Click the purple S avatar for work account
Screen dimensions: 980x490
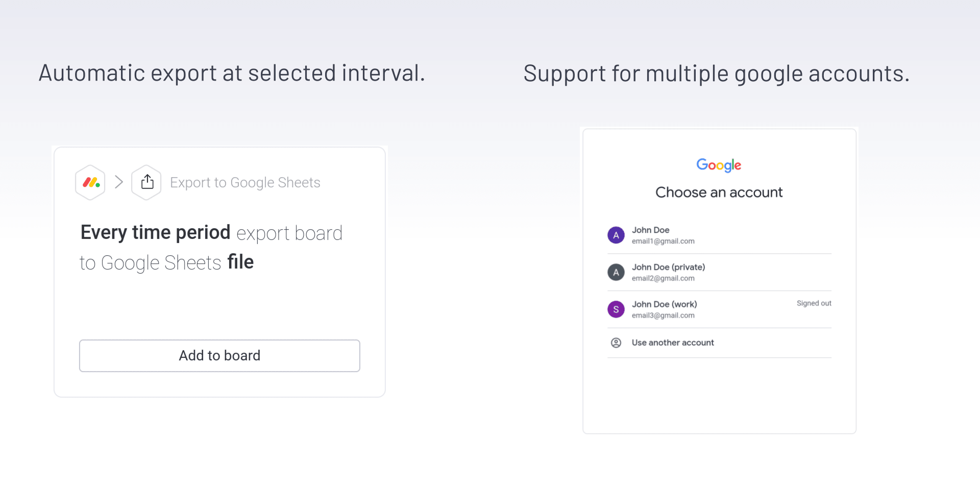616,309
